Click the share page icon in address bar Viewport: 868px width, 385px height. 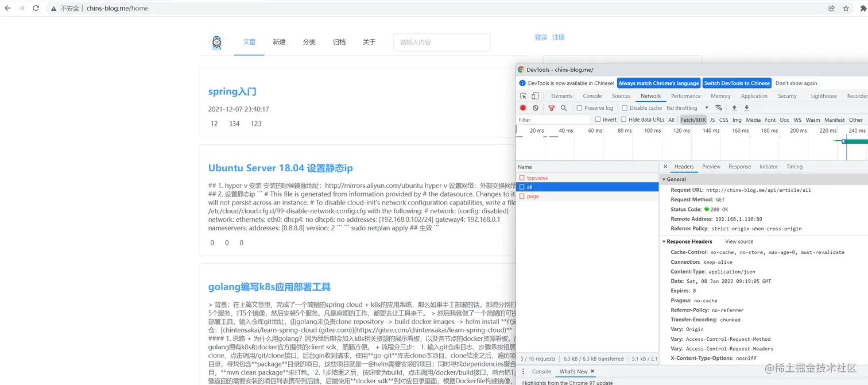(831, 9)
